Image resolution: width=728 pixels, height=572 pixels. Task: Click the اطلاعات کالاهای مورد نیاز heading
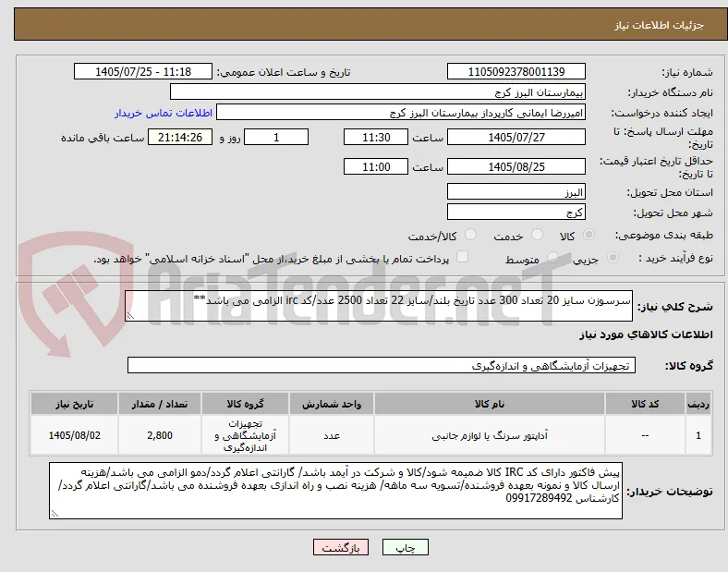click(646, 335)
